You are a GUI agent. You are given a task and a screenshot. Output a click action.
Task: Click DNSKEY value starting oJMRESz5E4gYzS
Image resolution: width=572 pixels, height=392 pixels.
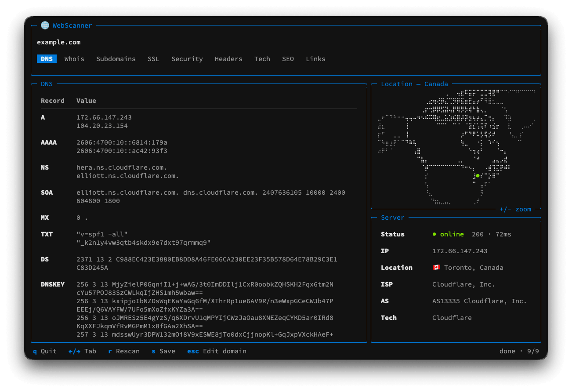click(205, 322)
